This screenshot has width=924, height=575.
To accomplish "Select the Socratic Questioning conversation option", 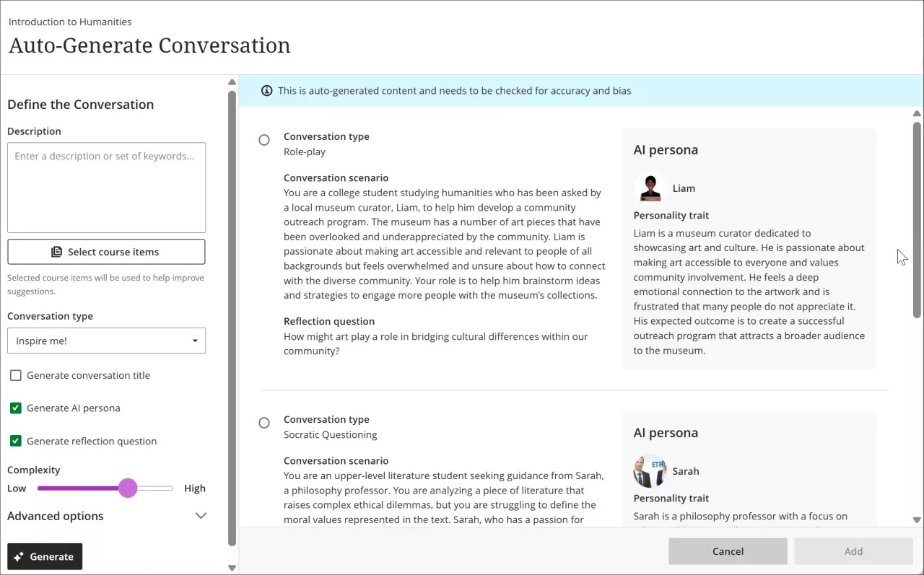I will 264,423.
